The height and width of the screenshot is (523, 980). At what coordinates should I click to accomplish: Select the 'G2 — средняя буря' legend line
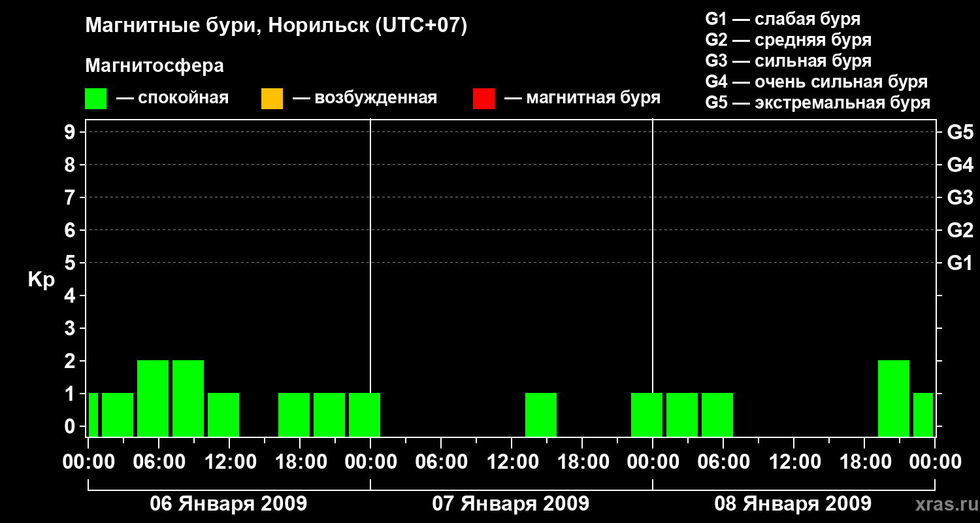[x=789, y=39]
